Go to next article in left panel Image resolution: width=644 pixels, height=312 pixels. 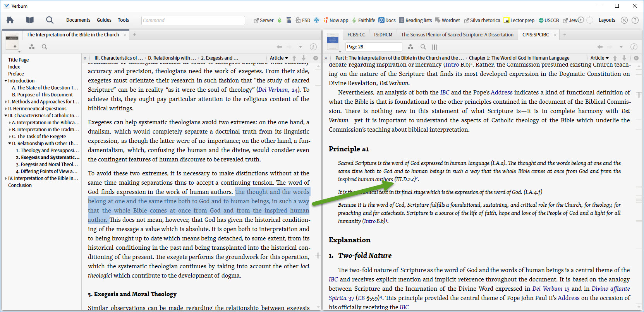click(304, 58)
